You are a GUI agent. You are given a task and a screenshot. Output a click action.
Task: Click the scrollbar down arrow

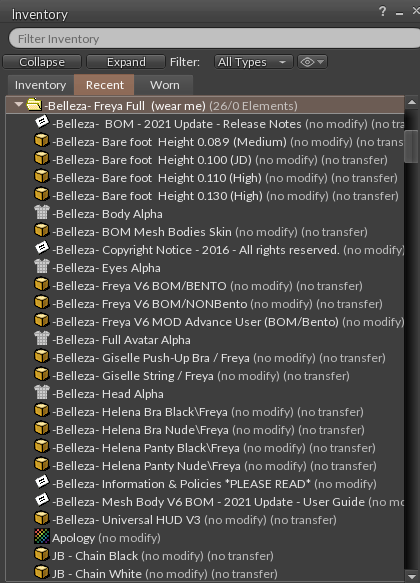pos(411,576)
